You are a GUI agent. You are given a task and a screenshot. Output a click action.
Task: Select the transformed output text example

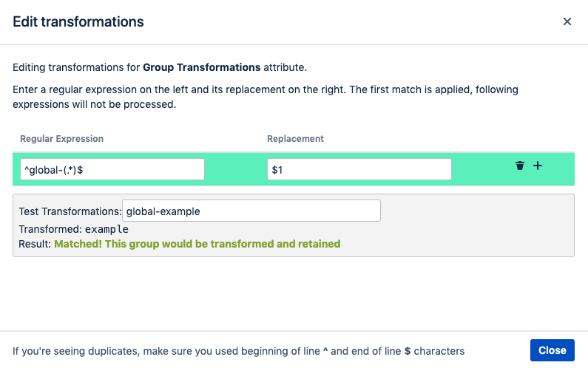(107, 229)
